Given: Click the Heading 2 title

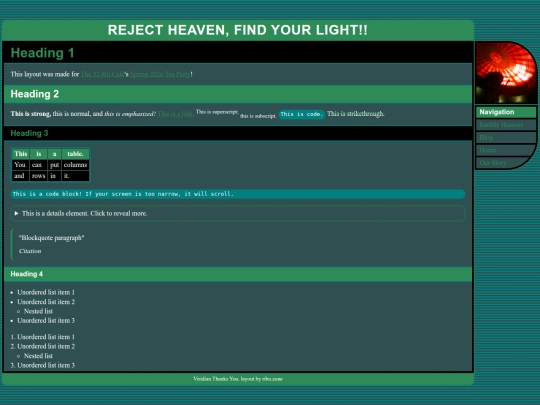Looking at the screenshot, I should (x=34, y=94).
